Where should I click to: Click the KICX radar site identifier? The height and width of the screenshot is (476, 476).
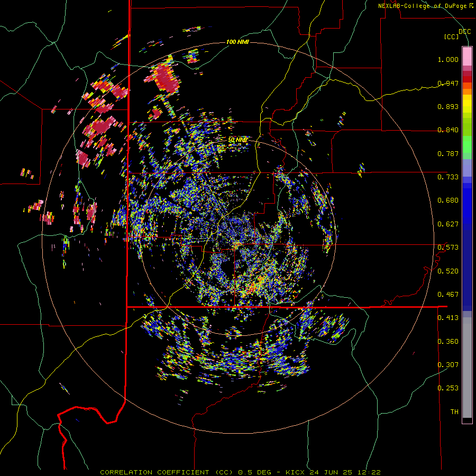click(295, 472)
